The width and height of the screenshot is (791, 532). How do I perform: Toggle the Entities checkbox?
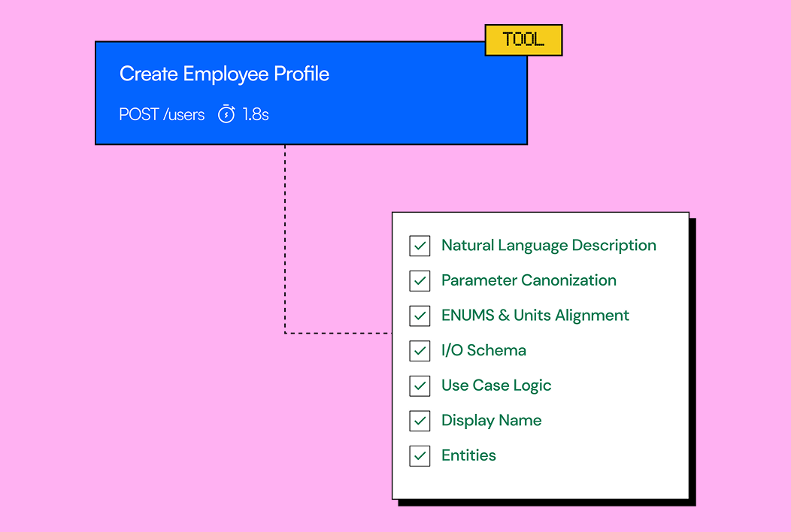(x=420, y=456)
